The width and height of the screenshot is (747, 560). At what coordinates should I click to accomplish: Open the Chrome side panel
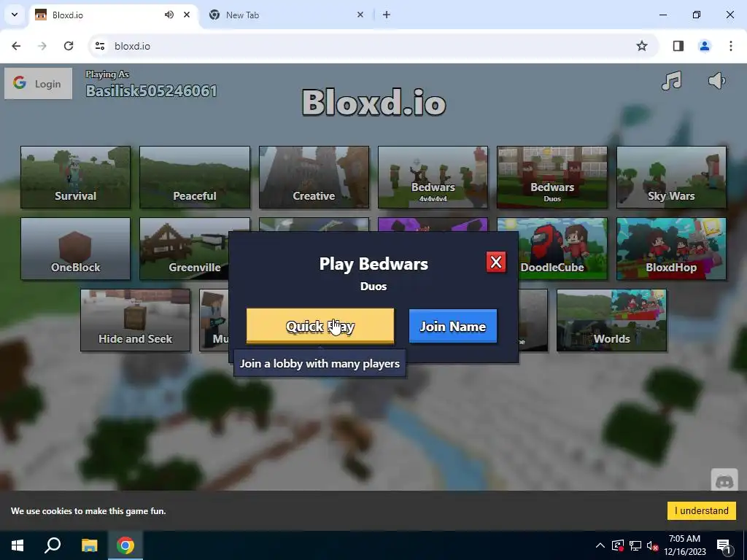(x=678, y=46)
